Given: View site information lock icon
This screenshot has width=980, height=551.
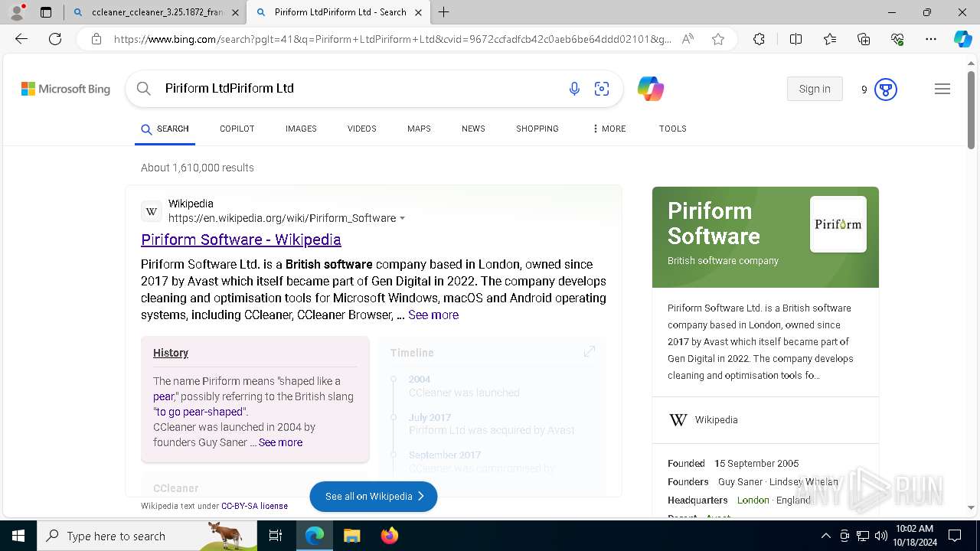Looking at the screenshot, I should click(x=96, y=39).
